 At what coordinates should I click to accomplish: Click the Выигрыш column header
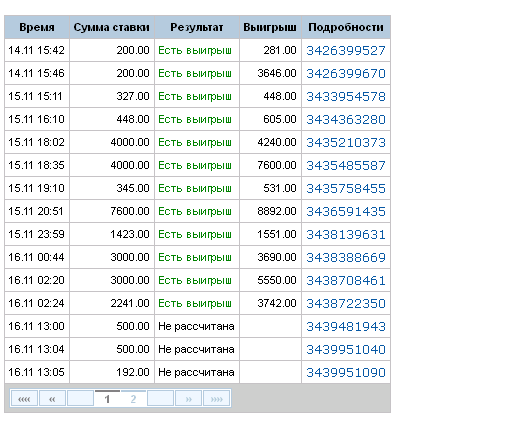pos(270,27)
